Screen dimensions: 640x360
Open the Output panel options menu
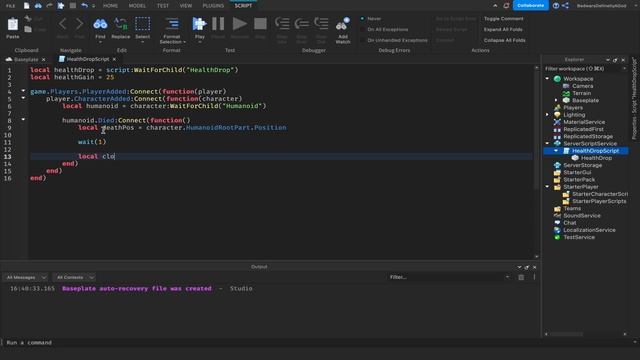click(534, 277)
